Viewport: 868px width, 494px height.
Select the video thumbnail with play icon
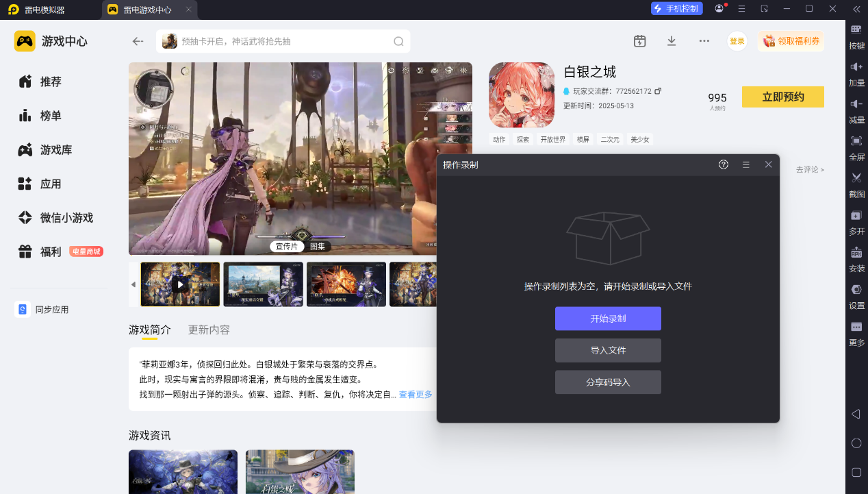point(180,284)
